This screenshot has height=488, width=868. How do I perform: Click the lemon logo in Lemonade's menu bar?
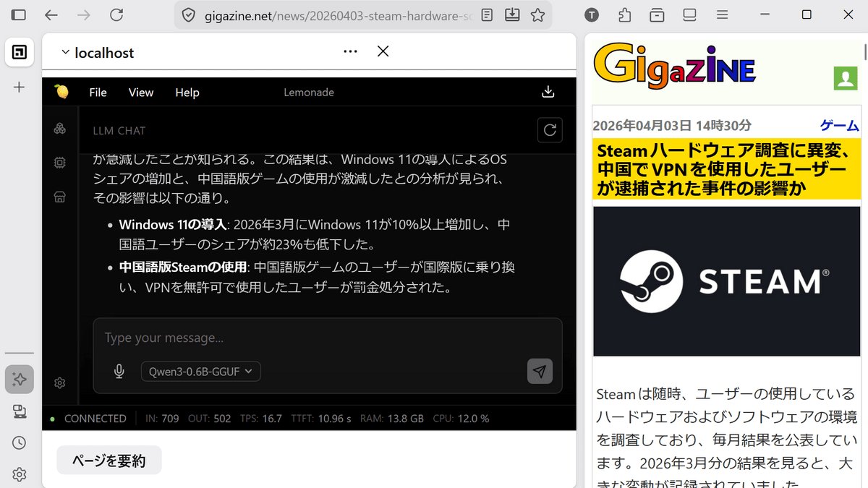click(x=64, y=92)
